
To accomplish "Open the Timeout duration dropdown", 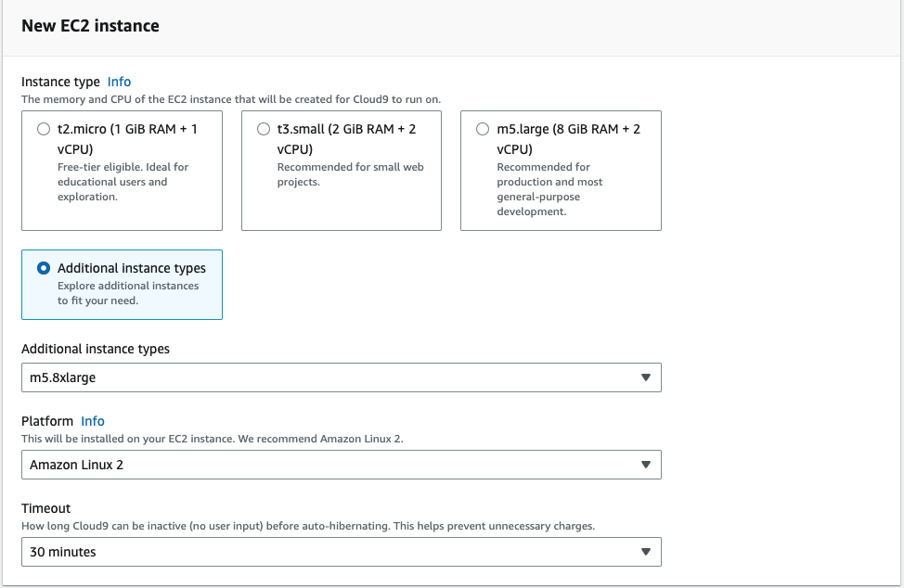I will 334,552.
